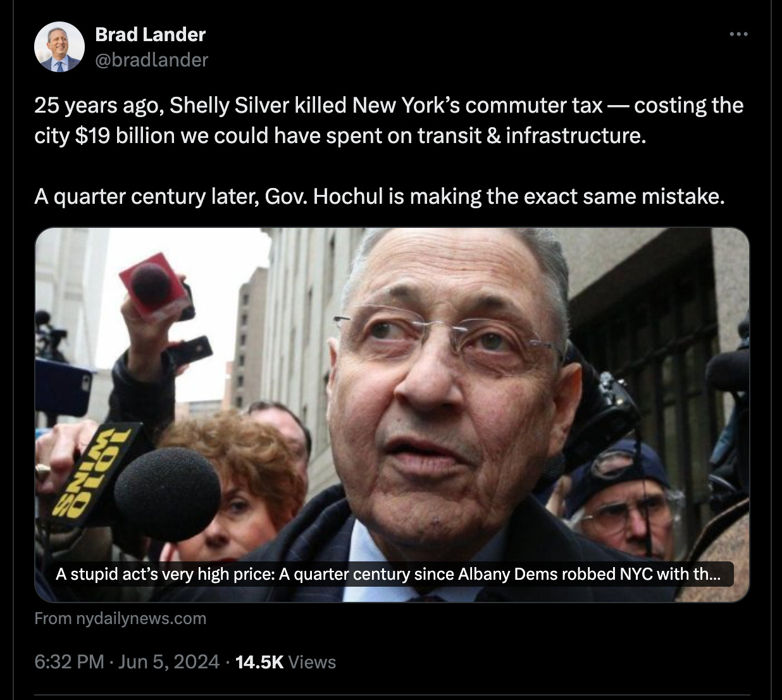The height and width of the screenshot is (700, 782).
Task: Click the Views label beside 14.5K
Action: 312,662
